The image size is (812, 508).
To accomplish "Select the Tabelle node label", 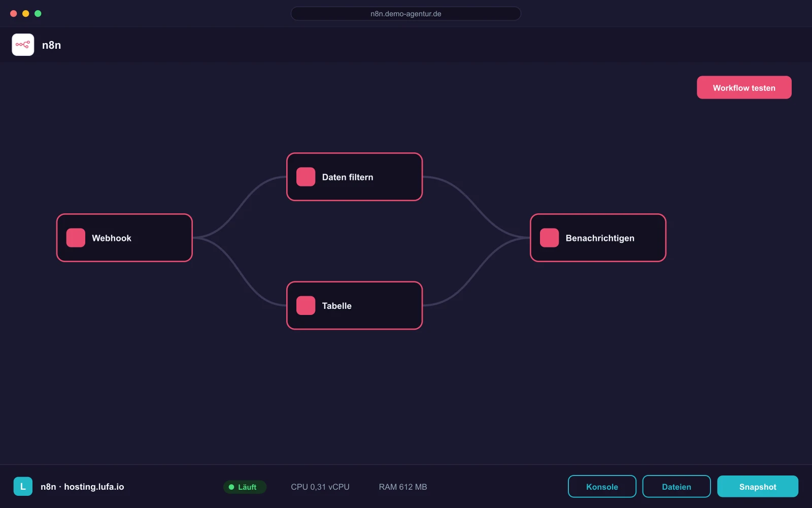I will click(336, 306).
